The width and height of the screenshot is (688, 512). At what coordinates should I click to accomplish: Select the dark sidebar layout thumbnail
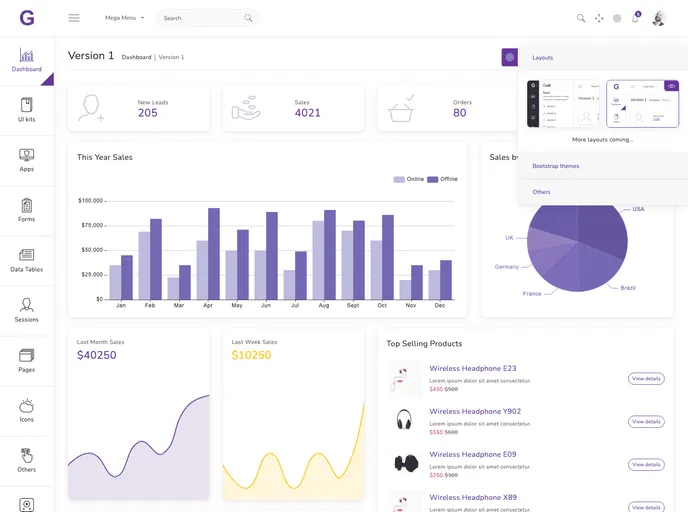pos(562,105)
